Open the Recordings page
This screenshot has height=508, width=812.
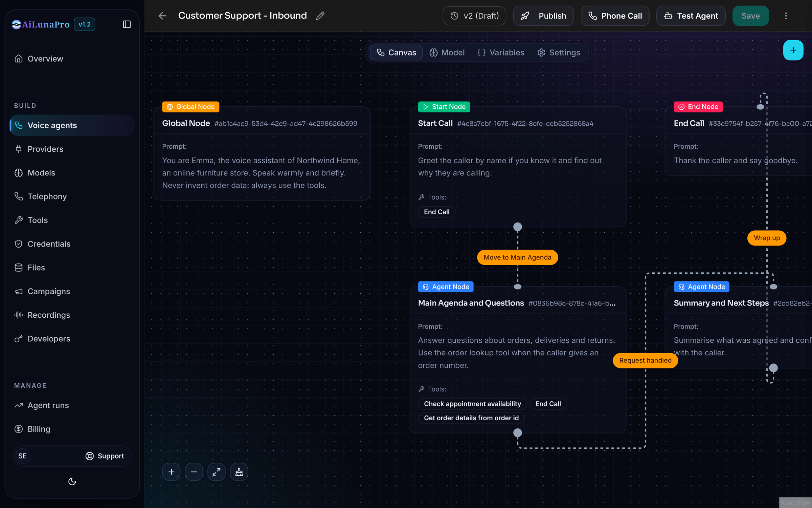point(72,315)
